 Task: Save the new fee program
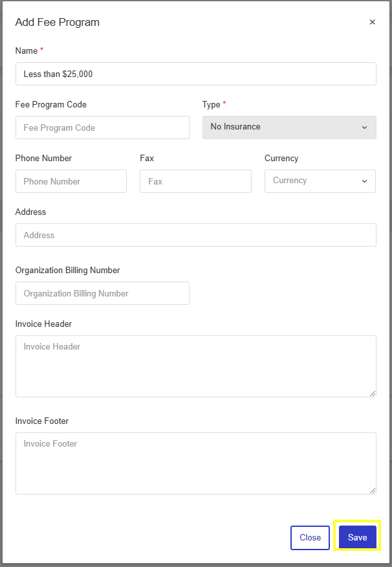357,538
